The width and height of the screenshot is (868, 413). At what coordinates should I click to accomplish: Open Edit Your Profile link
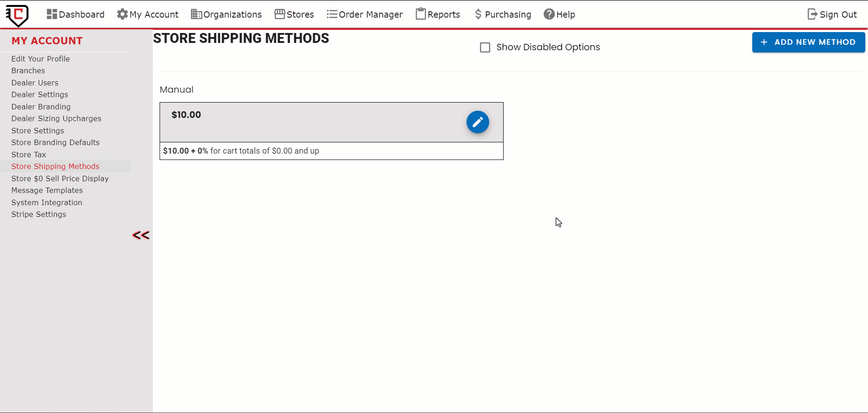pyautogui.click(x=40, y=59)
